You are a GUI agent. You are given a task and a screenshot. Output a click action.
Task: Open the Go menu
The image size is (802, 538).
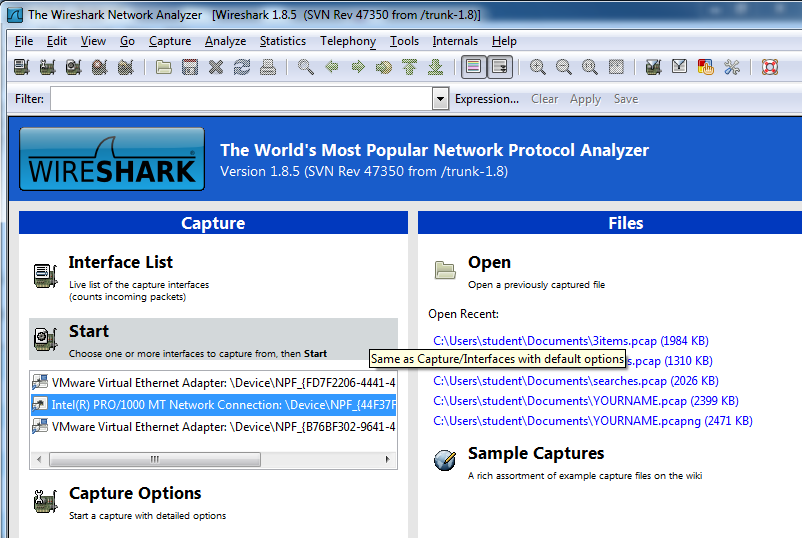pos(127,41)
